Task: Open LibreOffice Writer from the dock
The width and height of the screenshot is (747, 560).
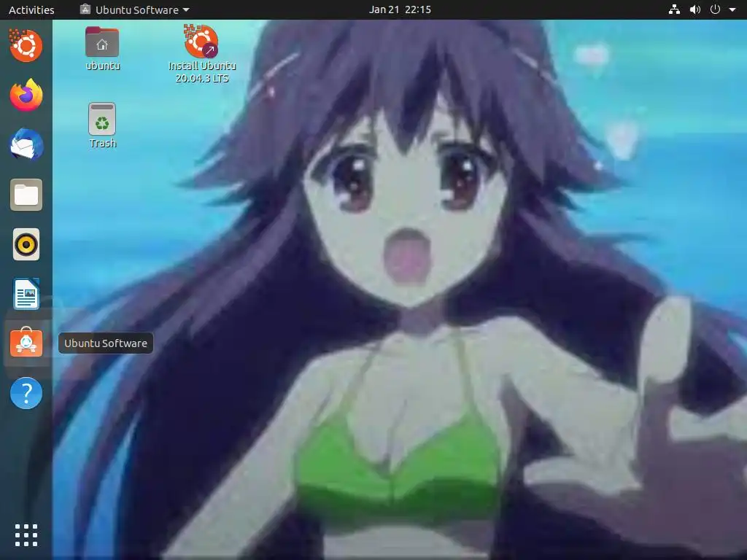Action: [x=26, y=294]
